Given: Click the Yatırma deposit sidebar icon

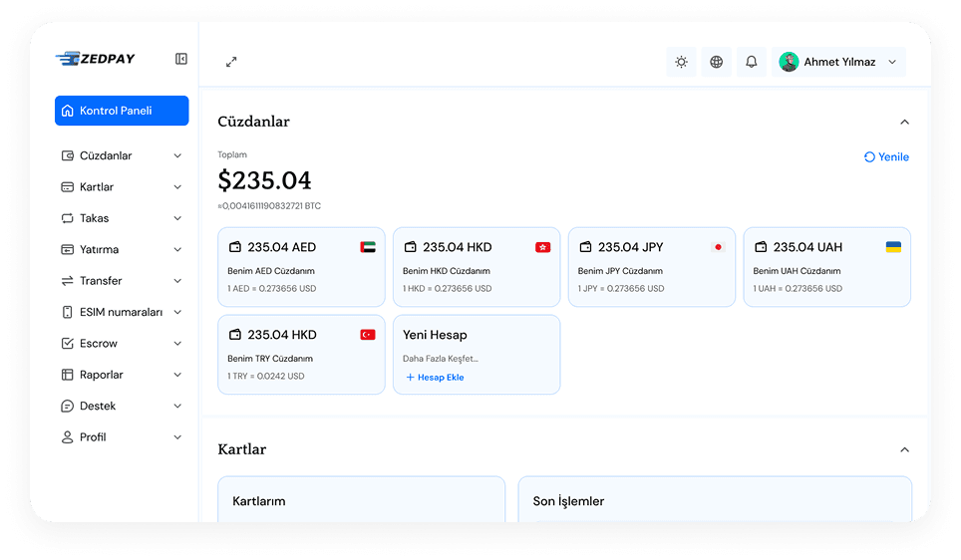Looking at the screenshot, I should click(68, 249).
